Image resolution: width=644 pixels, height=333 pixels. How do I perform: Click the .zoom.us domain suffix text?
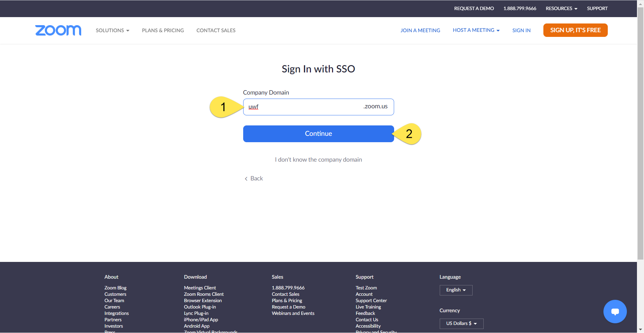[375, 106]
